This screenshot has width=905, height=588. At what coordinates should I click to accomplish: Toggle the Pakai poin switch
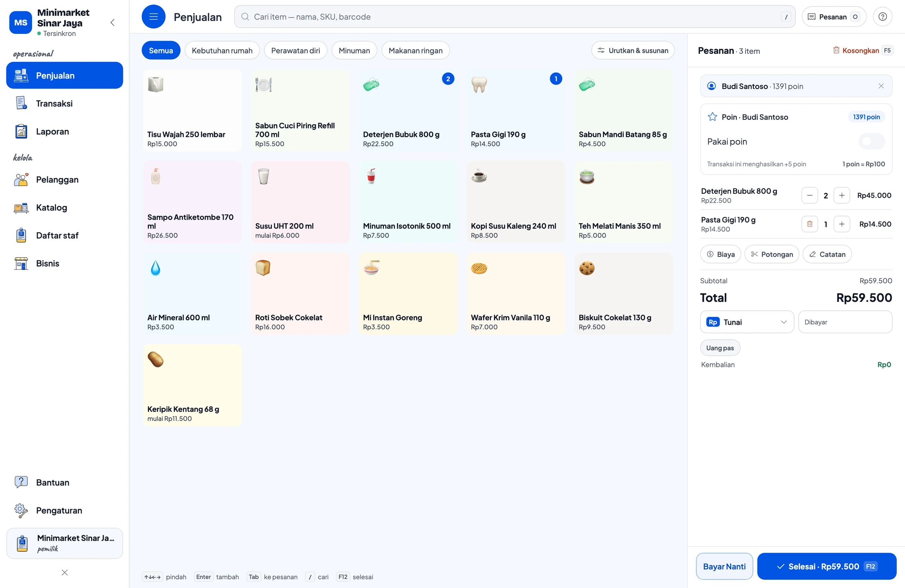[x=871, y=141]
